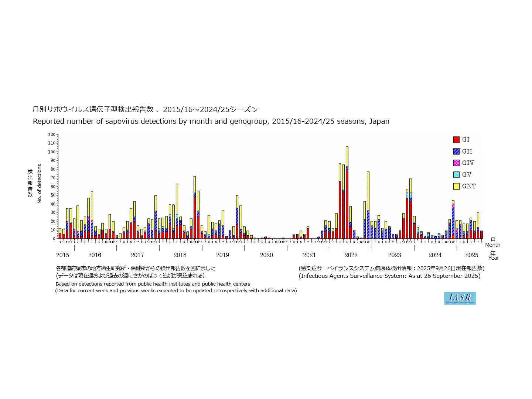This screenshot has width=532, height=399.
Task: Click the tallest bar in 2022
Action: (x=347, y=192)
